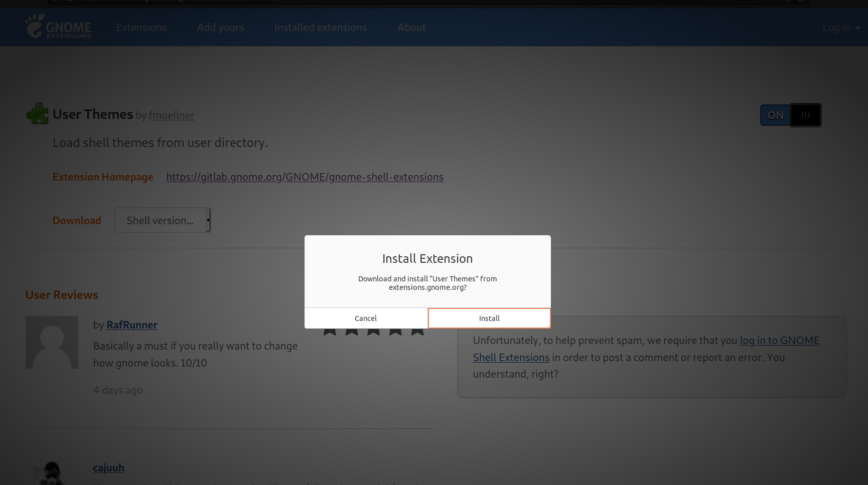
Task: Open the Installed extensions page
Action: pyautogui.click(x=320, y=28)
